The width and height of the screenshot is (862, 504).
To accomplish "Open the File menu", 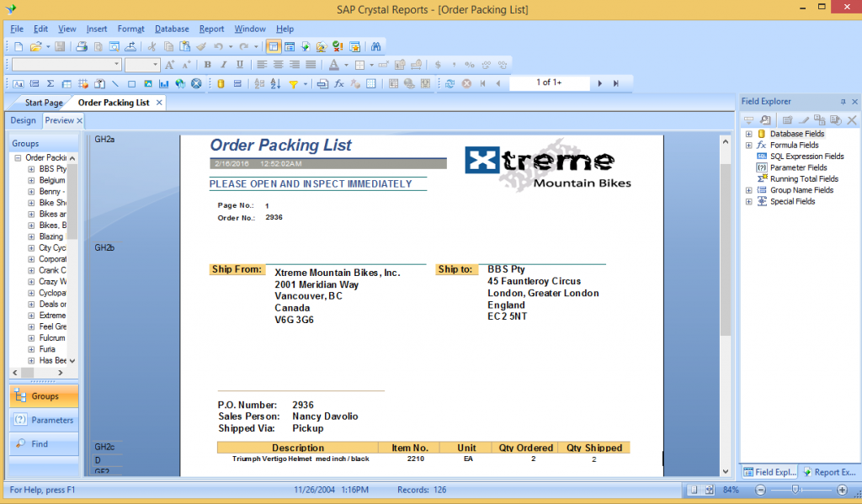I will tap(17, 29).
